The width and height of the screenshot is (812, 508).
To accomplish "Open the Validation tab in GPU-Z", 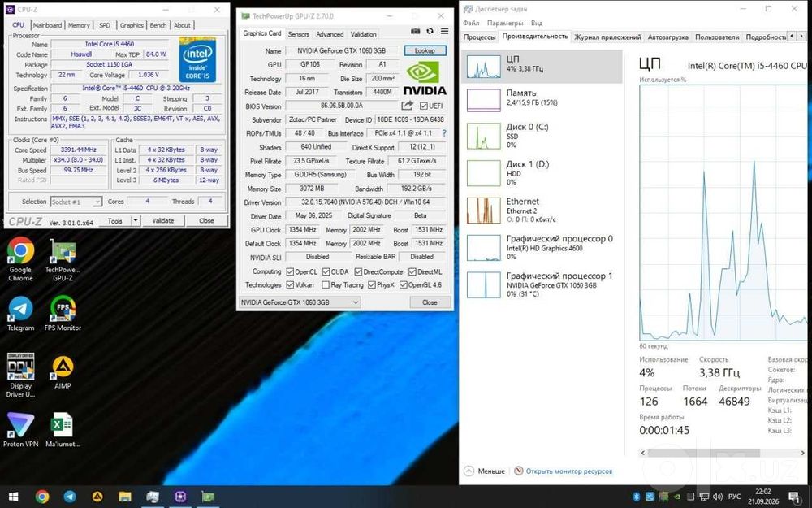I will point(364,34).
